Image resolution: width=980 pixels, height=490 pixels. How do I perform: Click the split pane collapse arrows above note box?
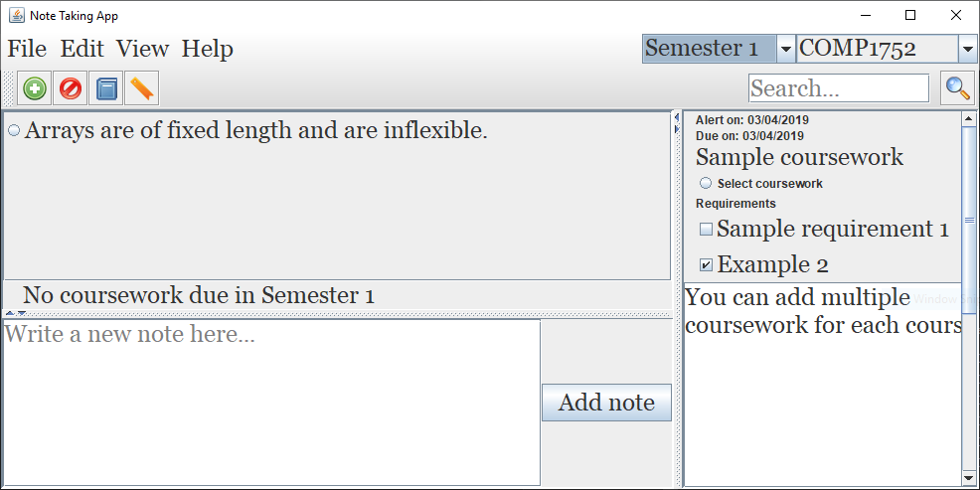click(x=16, y=314)
